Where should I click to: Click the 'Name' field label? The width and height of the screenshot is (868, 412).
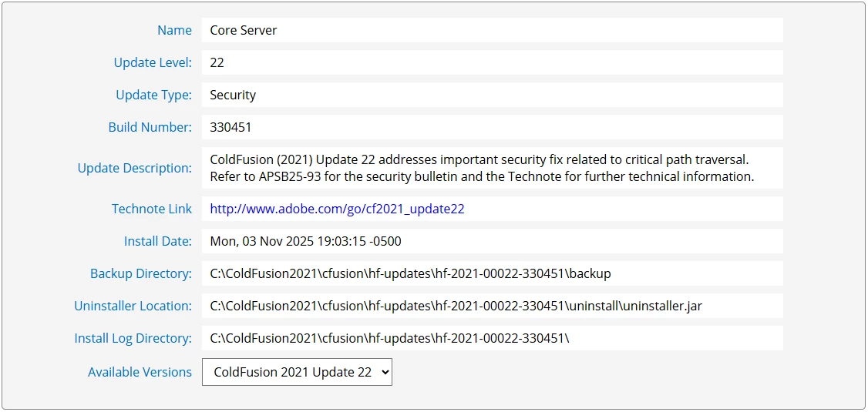(174, 30)
